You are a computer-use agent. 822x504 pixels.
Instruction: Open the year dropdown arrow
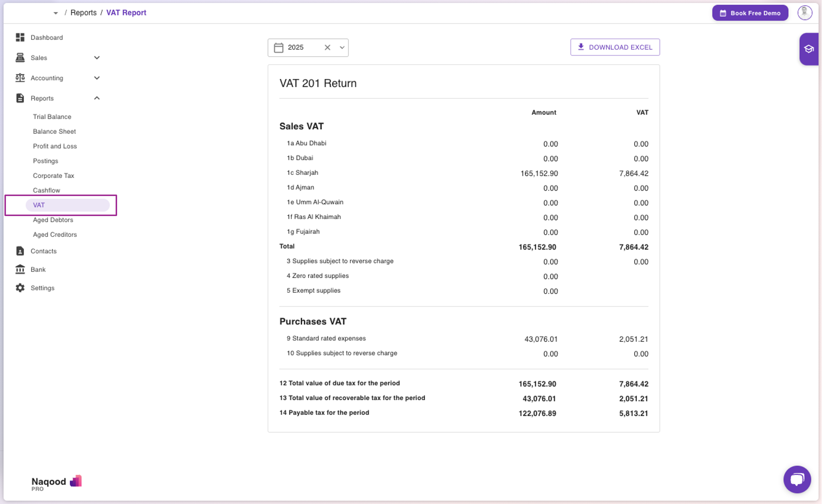342,47
